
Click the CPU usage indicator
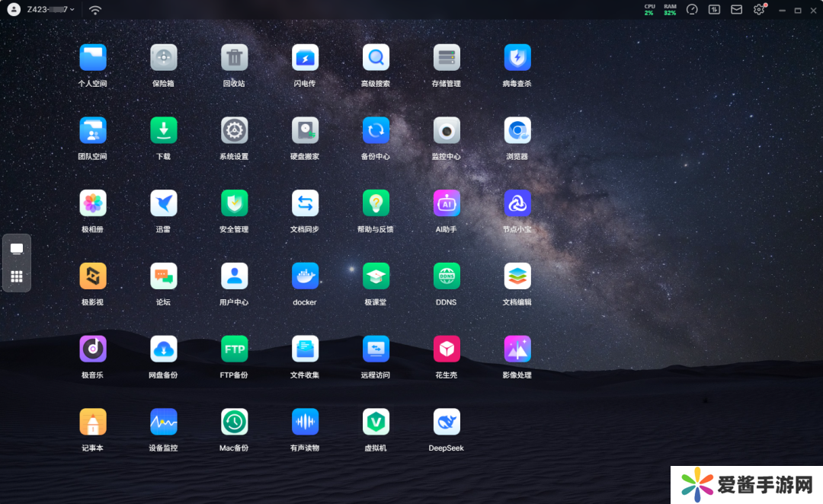[649, 10]
